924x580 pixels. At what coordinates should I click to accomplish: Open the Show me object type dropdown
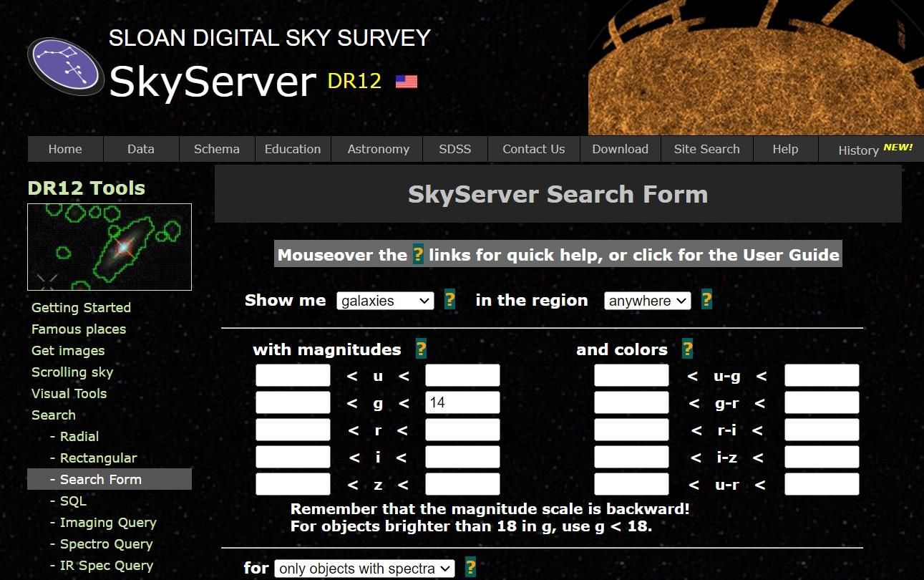(384, 301)
